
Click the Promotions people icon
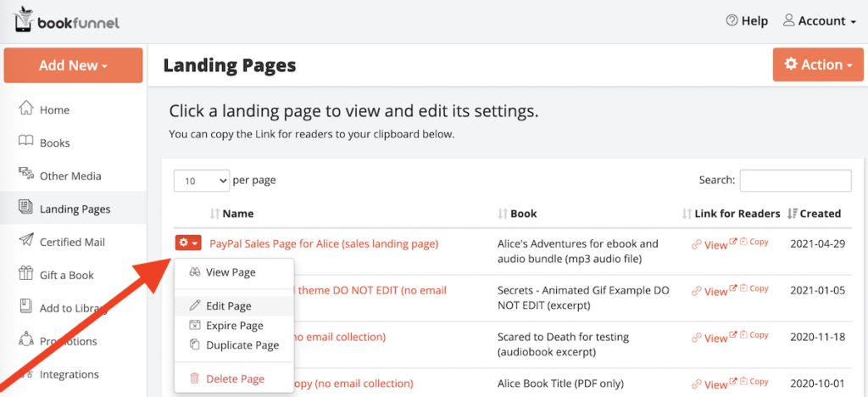click(26, 338)
